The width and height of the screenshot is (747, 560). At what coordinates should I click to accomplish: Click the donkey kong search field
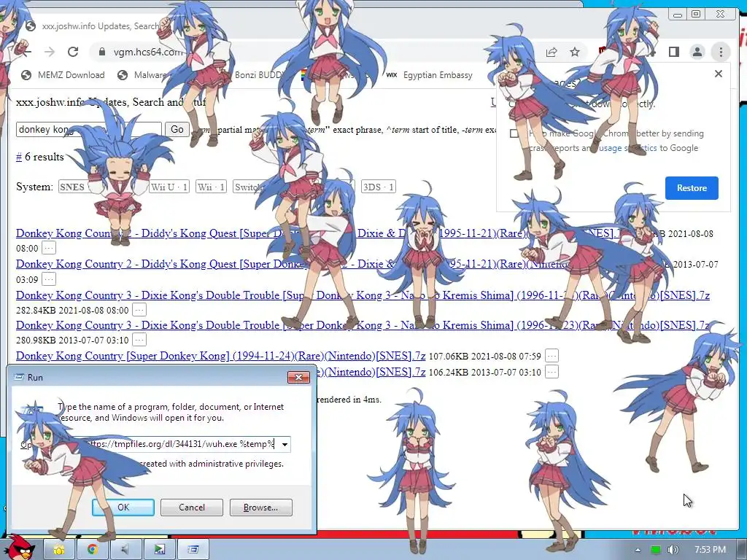tap(88, 130)
